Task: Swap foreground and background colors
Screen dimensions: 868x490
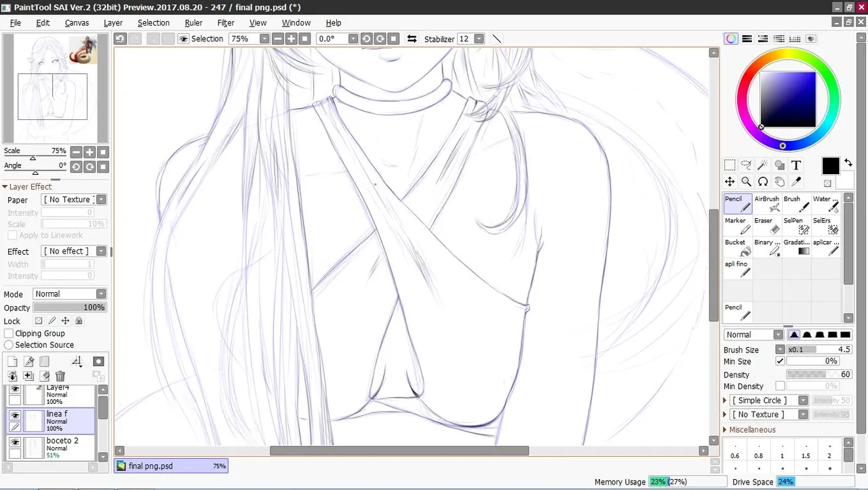Action: 848,163
